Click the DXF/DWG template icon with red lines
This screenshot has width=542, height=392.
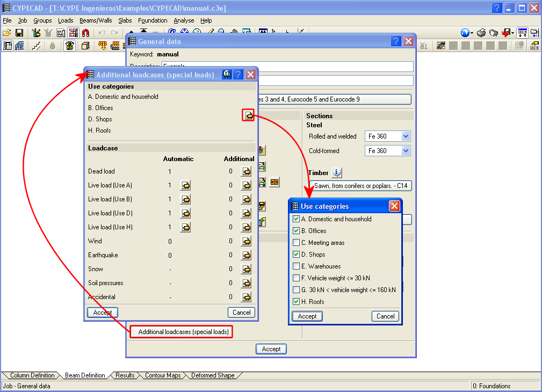(x=73, y=33)
